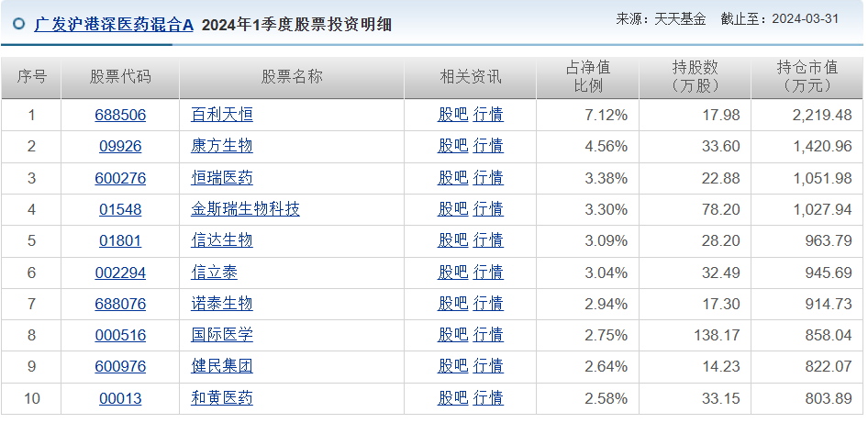This screenshot has width=868, height=423.
Task: Click the 股票名称 column header
Action: point(292,77)
